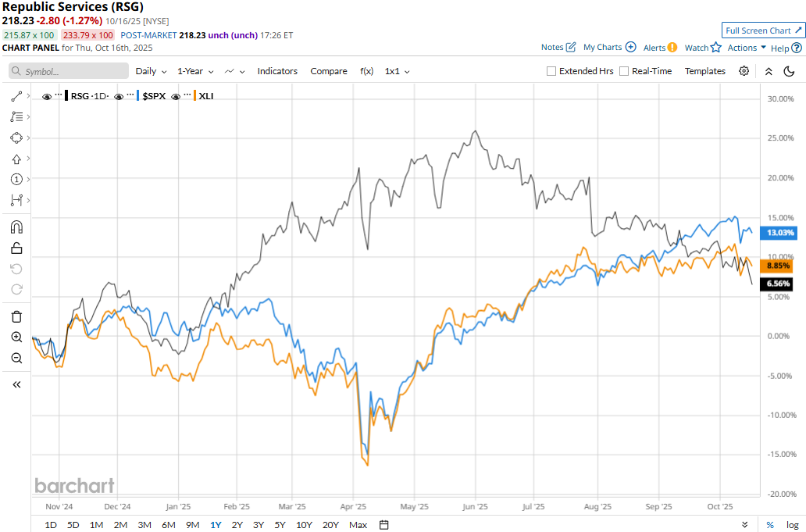Delete drawings with the trash icon
Screen dimensions: 806x532
pos(16,316)
